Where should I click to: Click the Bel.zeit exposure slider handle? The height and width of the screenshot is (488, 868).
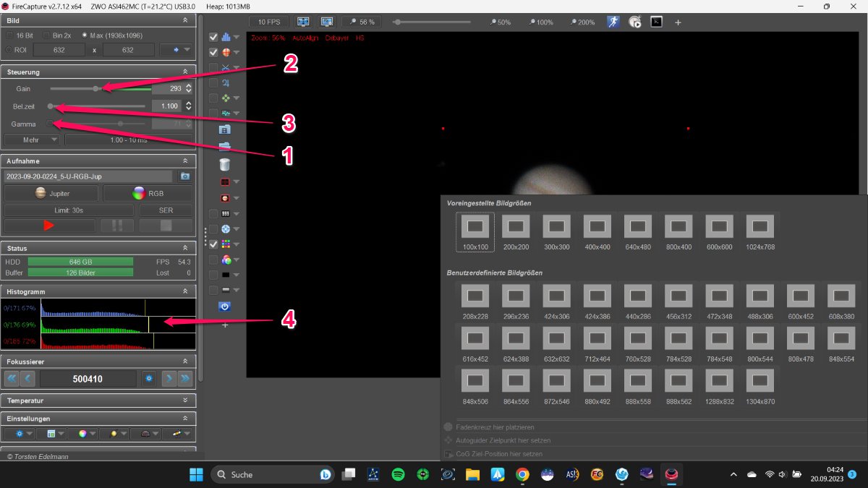51,106
